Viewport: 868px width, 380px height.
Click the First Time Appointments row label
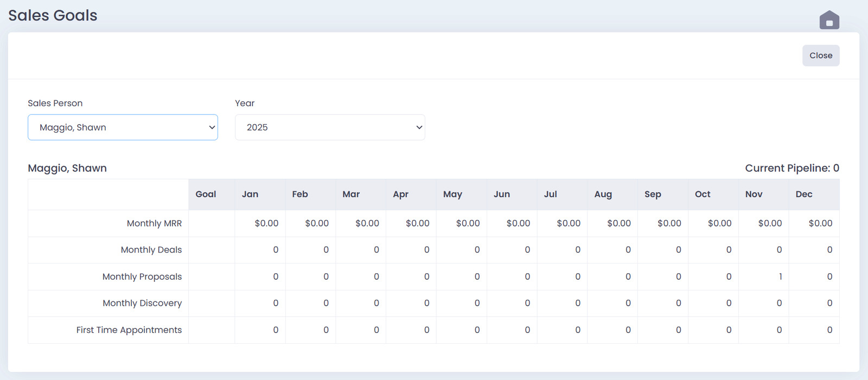tap(129, 330)
